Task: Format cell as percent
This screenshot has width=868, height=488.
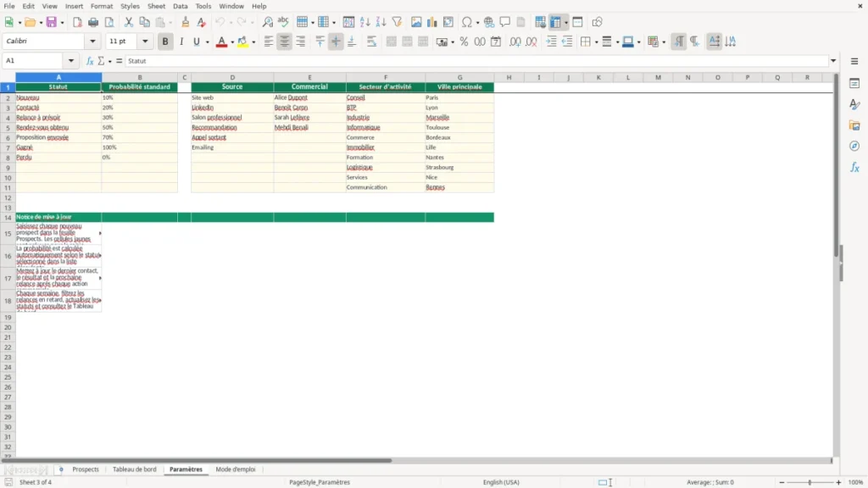Action: pyautogui.click(x=464, y=42)
